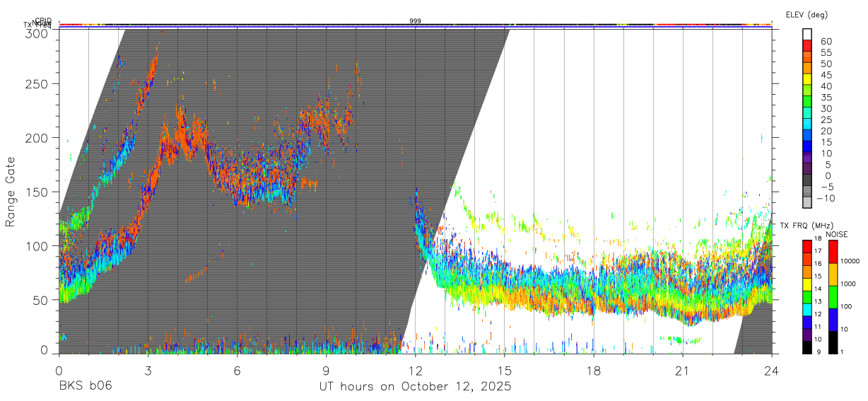Click the 'BKS b06' radar beam label

coord(85,387)
